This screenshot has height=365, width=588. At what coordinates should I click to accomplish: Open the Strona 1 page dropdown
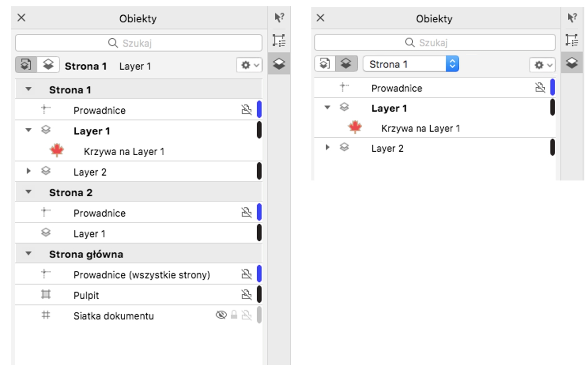[x=410, y=64]
